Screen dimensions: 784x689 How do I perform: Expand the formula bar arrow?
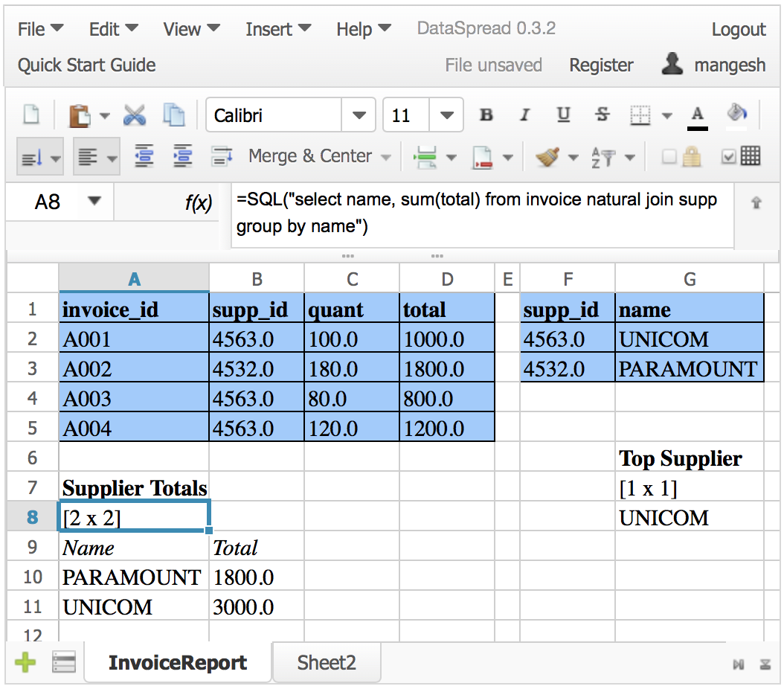(756, 202)
